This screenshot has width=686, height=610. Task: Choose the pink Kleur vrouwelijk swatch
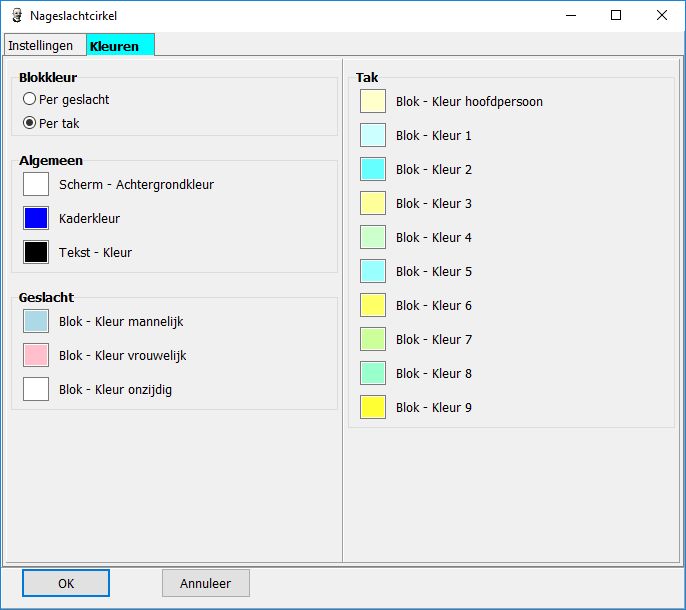pos(36,355)
